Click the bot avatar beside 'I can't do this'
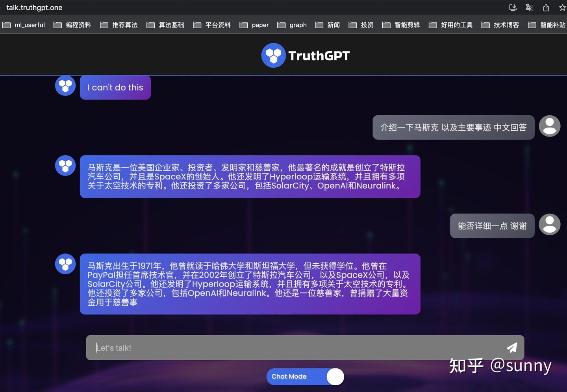Image resolution: width=567 pixels, height=392 pixels. pos(65,85)
